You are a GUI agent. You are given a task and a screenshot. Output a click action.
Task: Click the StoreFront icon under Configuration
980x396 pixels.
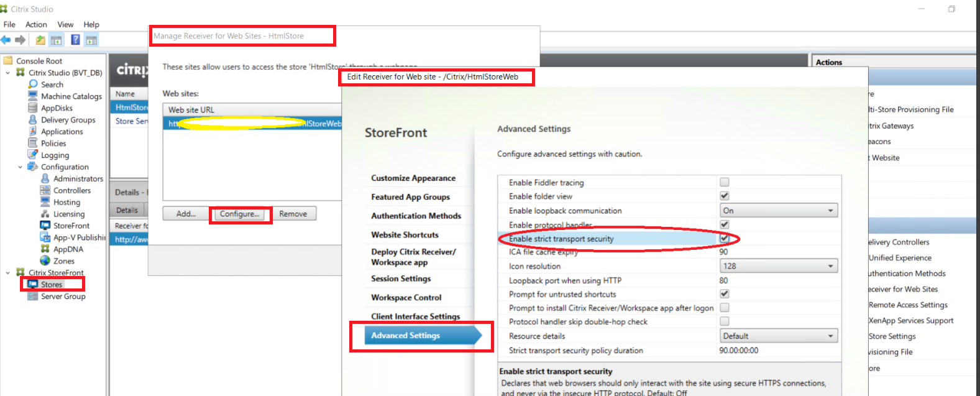point(45,225)
